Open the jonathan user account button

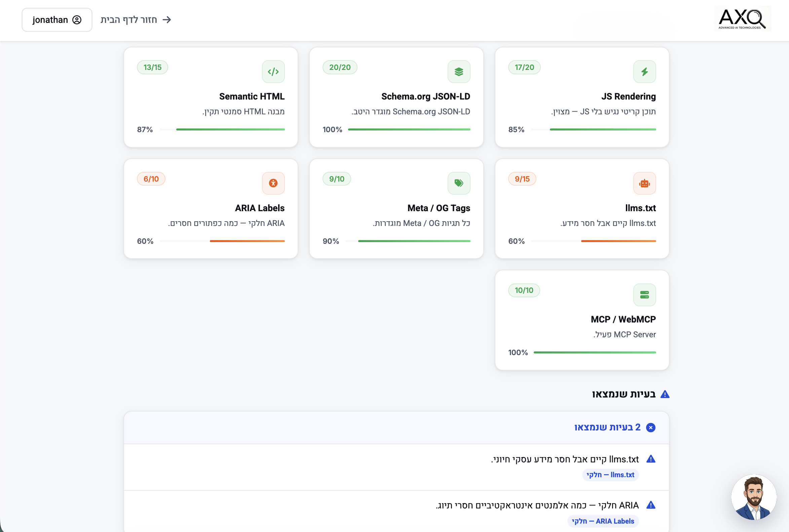coord(57,20)
